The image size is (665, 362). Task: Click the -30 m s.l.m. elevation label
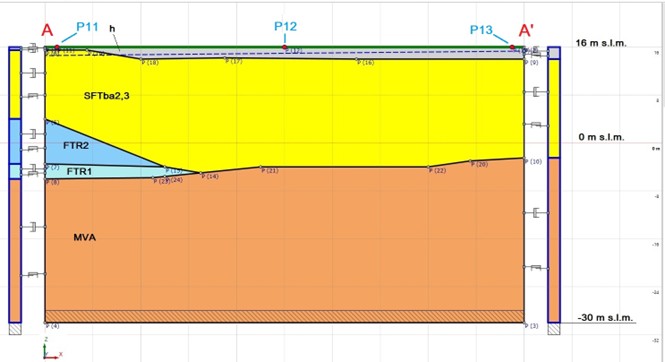(x=605, y=317)
